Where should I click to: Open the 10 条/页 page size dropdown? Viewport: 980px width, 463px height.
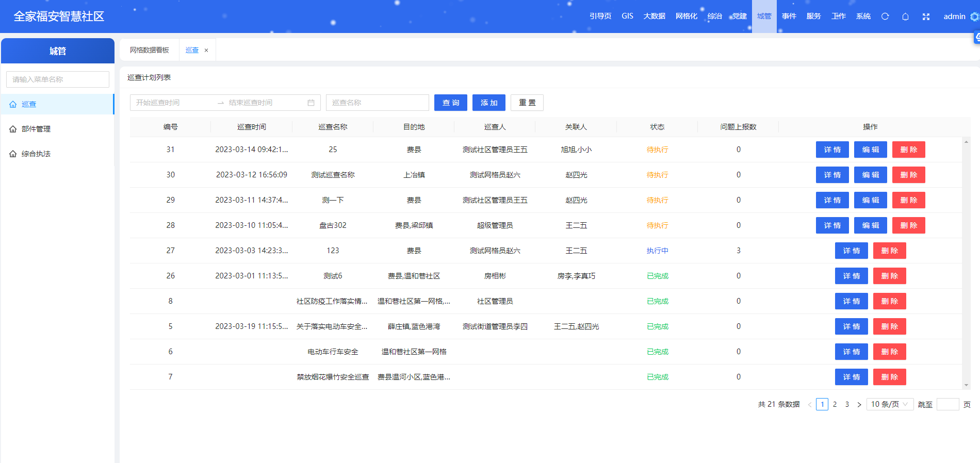890,404
